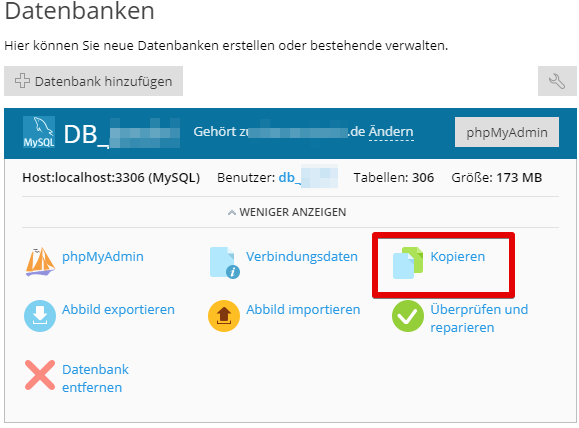Viewport: 579px width, 428px height.
Task: Click the Abbild exportieren text link
Action: (118, 309)
